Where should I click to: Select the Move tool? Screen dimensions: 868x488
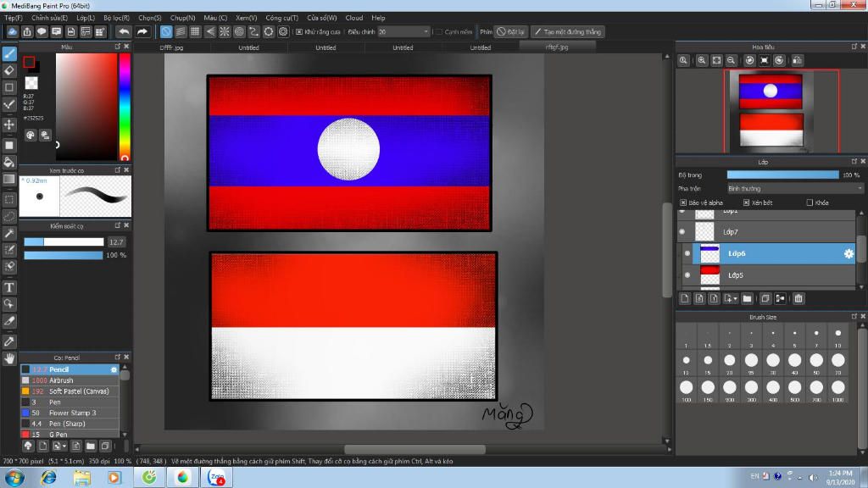coord(9,125)
